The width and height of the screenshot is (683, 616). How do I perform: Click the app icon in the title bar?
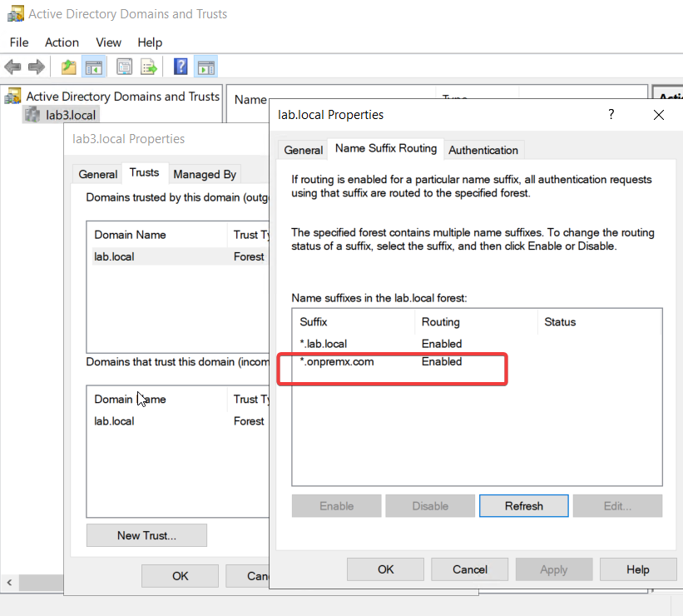point(15,13)
